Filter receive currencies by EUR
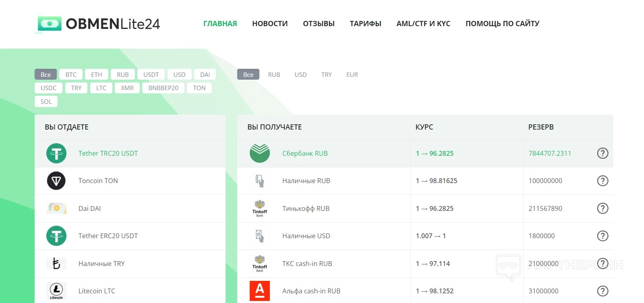644x303 pixels. [x=352, y=74]
